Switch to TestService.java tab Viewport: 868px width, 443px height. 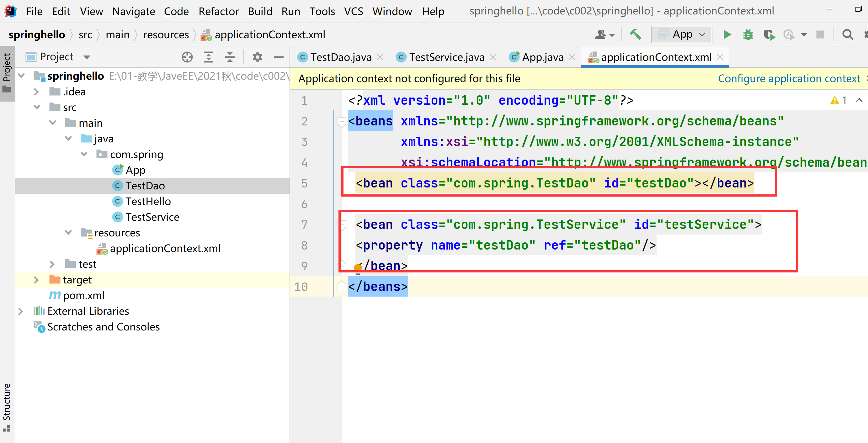(x=446, y=57)
